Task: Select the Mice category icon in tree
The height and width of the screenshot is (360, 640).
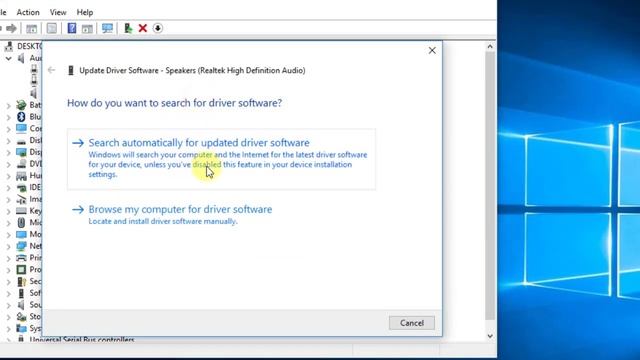Action: [x=21, y=222]
